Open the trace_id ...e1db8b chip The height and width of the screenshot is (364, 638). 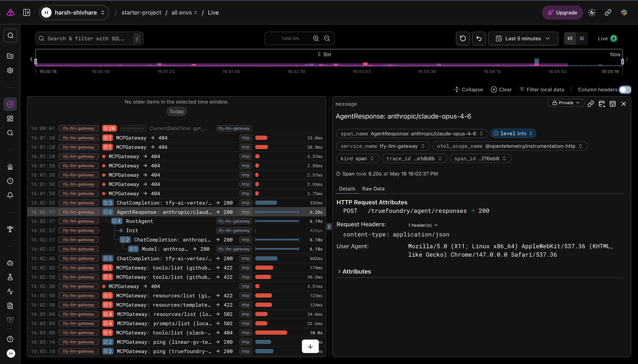tap(414, 159)
